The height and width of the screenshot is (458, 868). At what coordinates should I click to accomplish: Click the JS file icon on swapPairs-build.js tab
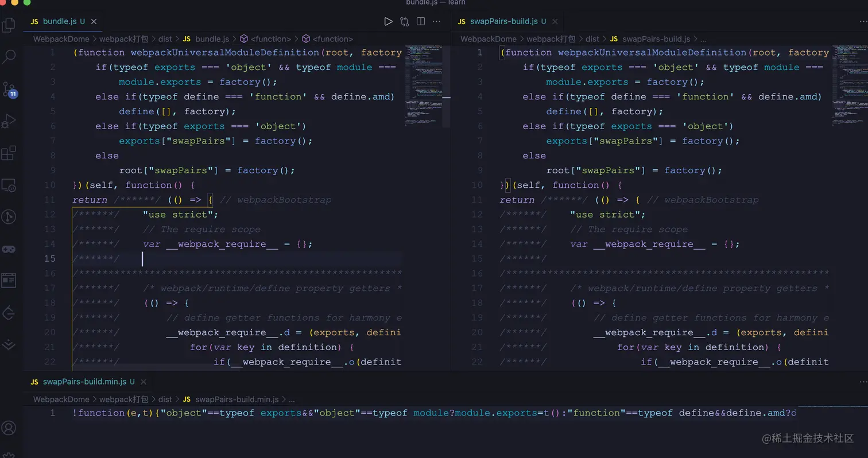pyautogui.click(x=462, y=21)
